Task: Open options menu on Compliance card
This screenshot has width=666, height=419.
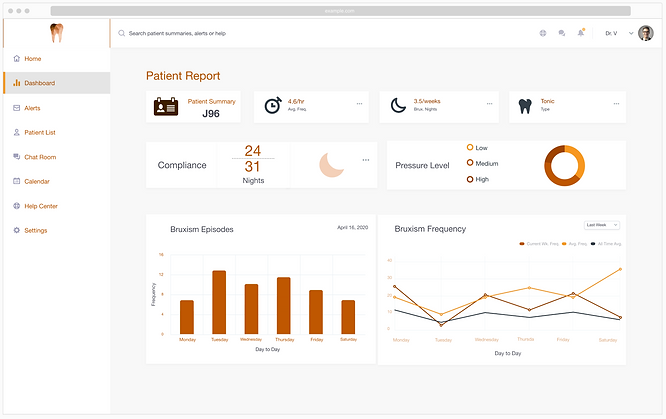Action: (x=366, y=160)
